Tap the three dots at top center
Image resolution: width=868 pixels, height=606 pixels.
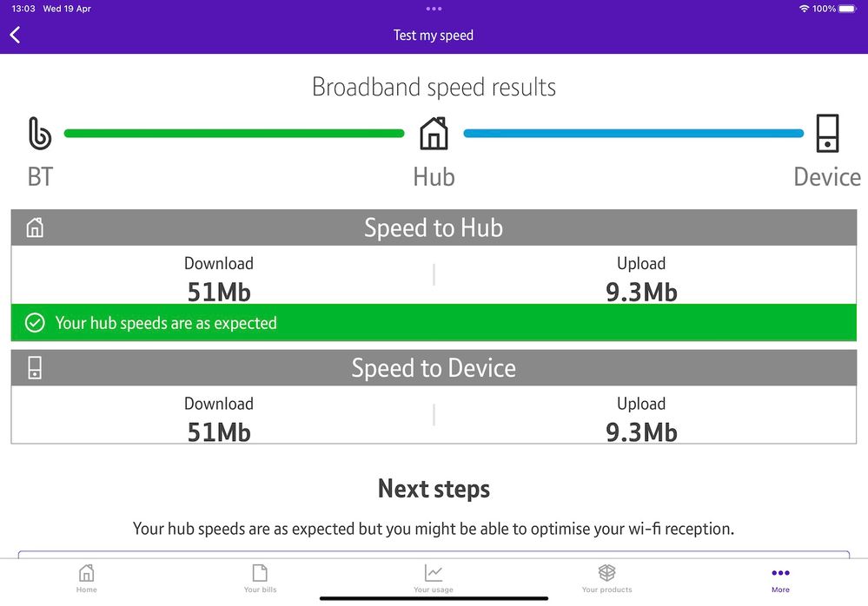point(434,9)
